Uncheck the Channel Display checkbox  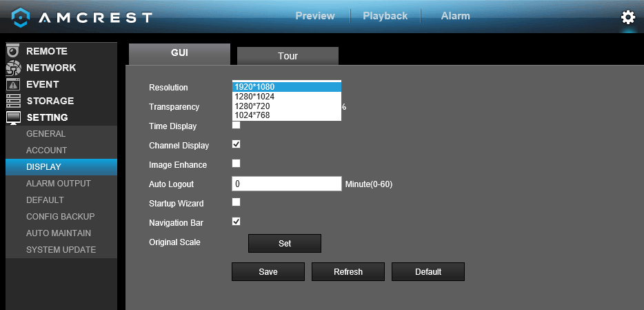click(x=237, y=144)
